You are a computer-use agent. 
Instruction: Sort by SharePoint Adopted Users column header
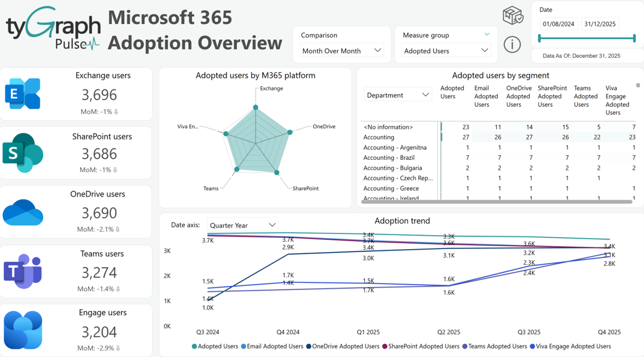[552, 96]
